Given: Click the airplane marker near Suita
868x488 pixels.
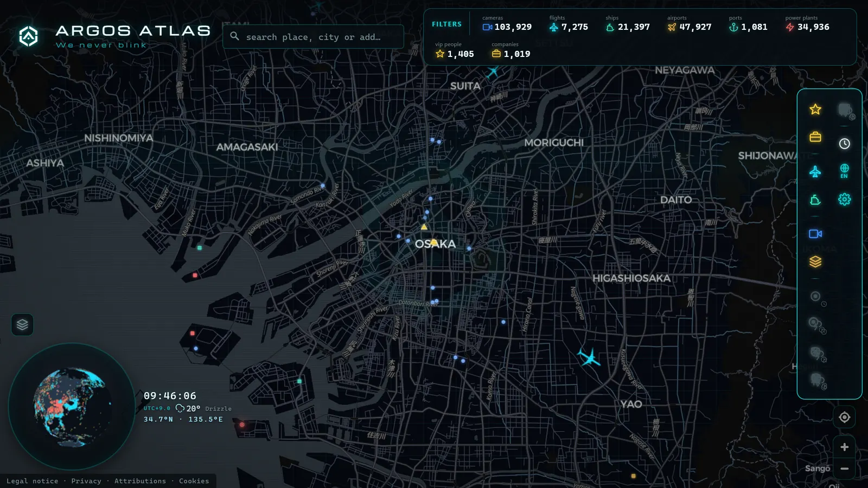Looking at the screenshot, I should 493,71.
